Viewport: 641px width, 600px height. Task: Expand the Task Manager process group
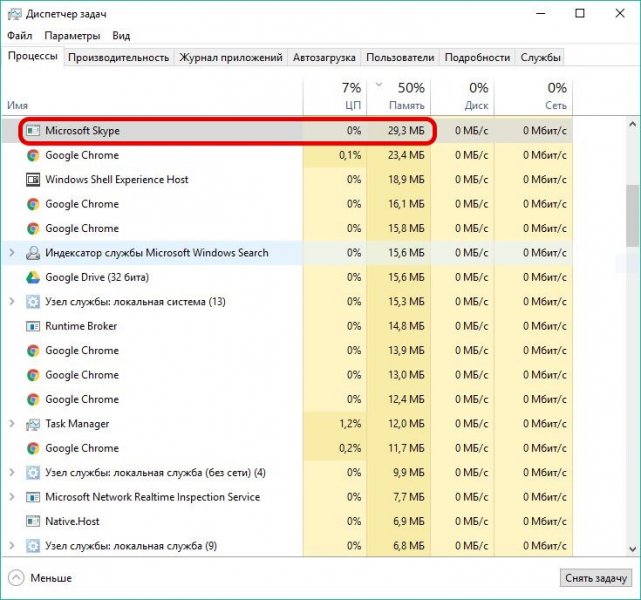(12, 424)
